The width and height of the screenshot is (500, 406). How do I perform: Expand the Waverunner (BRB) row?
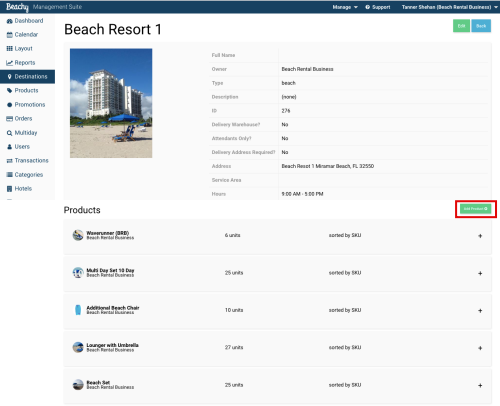click(x=480, y=236)
